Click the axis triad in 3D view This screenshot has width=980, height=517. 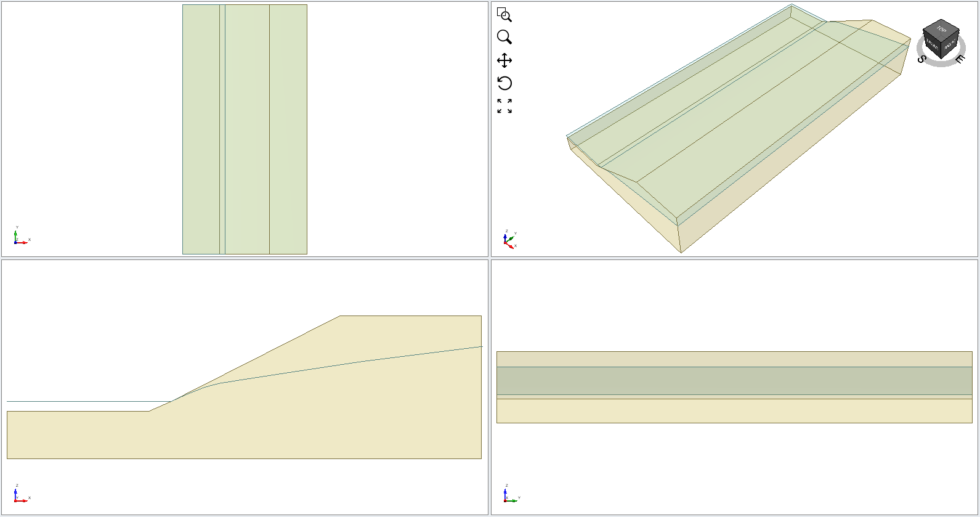point(510,239)
